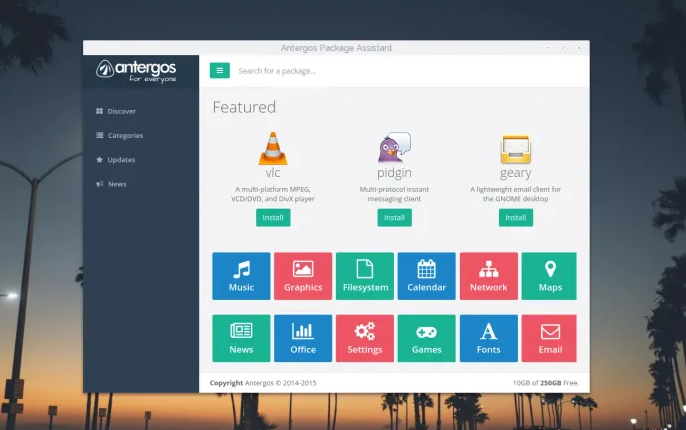The height and width of the screenshot is (430, 686).
Task: Go to Discover in sidebar
Action: [116, 111]
